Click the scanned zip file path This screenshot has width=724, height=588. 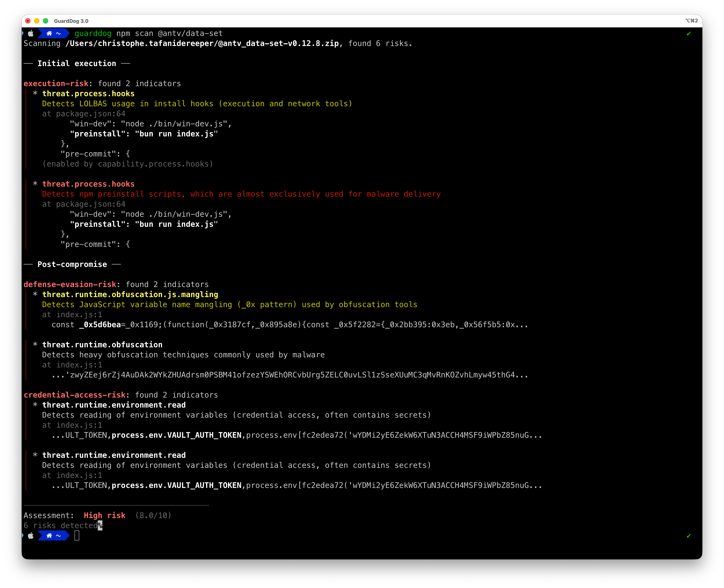(202, 43)
